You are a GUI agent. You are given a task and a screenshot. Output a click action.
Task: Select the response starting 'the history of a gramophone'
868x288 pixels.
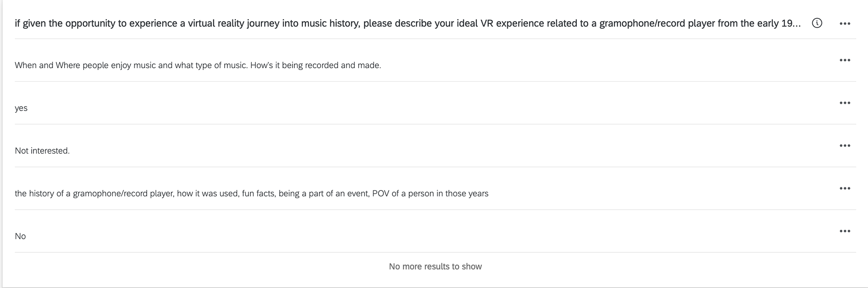tap(251, 194)
